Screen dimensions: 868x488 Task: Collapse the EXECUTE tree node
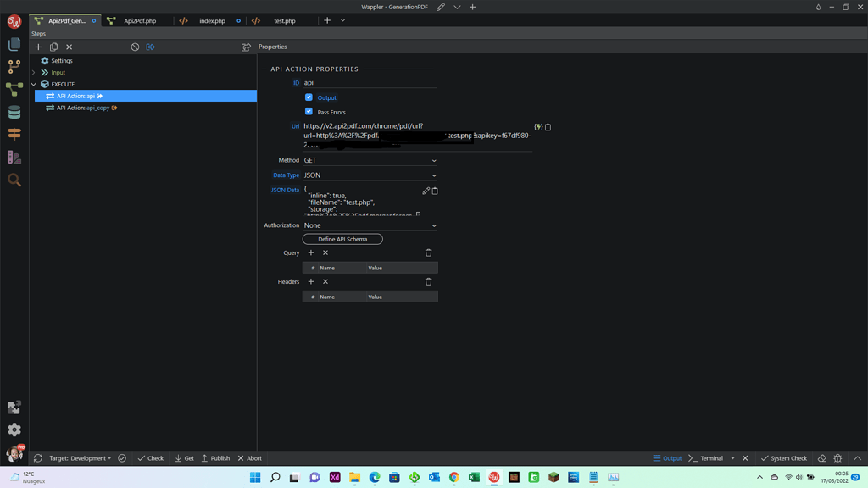tap(34, 84)
